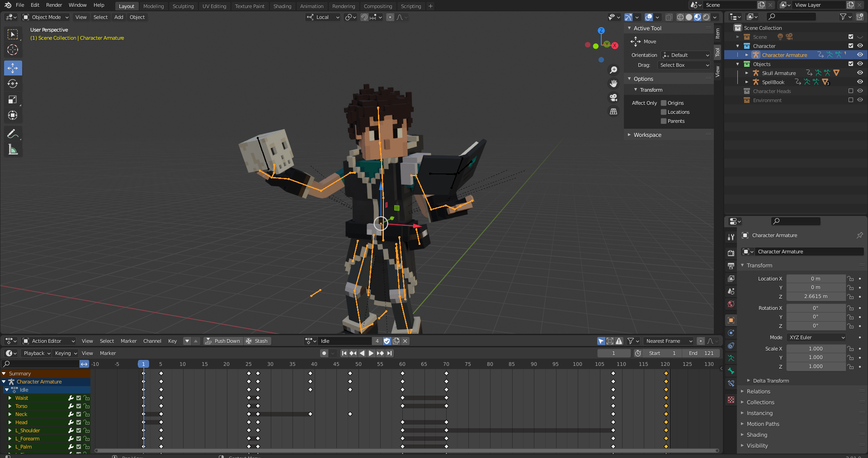
Task: Hide SpellBook with eye icon
Action: pyautogui.click(x=860, y=82)
